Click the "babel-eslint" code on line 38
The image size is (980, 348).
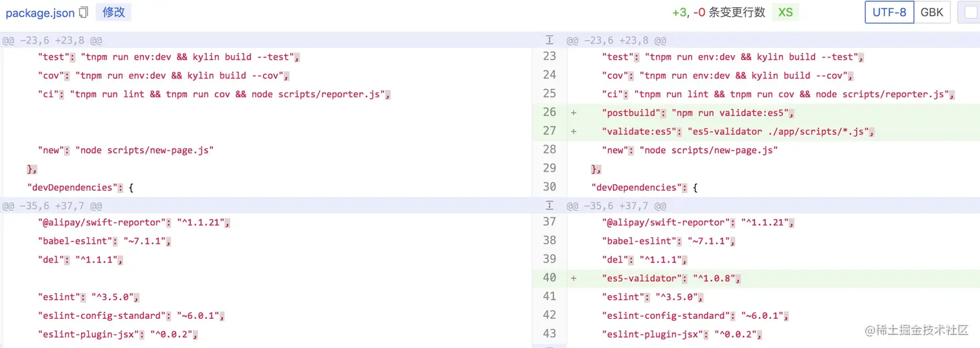tap(668, 242)
